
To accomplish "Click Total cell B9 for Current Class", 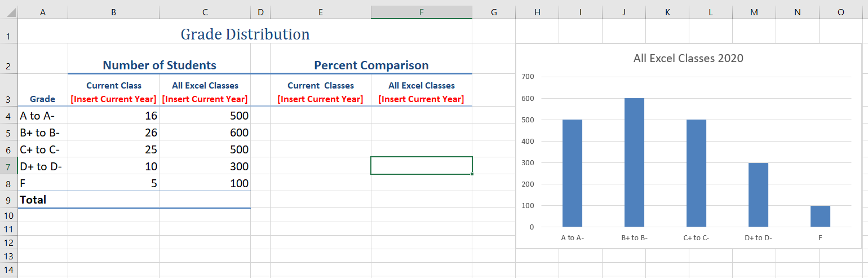I will pos(113,200).
